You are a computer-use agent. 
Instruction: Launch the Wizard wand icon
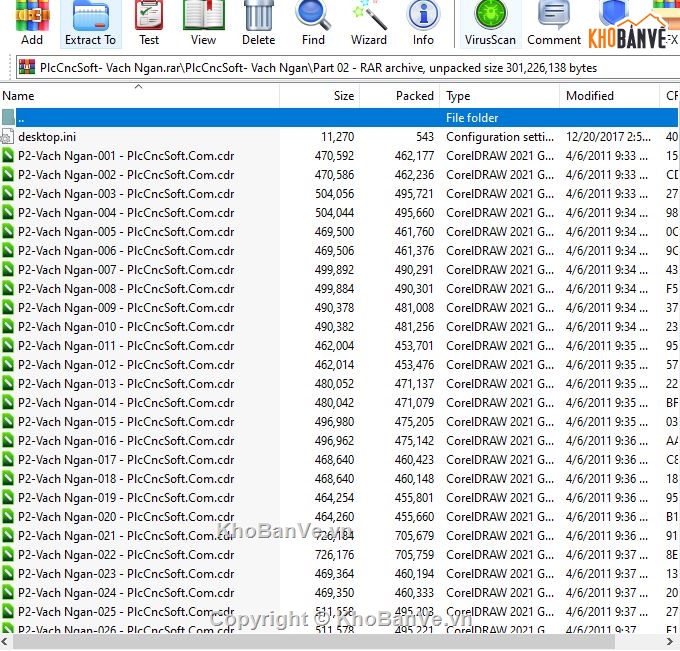click(369, 16)
